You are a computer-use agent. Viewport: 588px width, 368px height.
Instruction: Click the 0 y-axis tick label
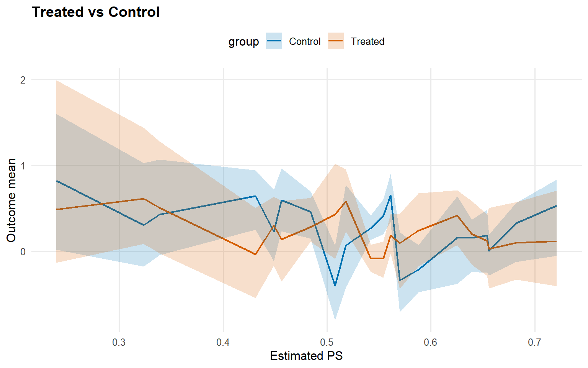coord(23,251)
